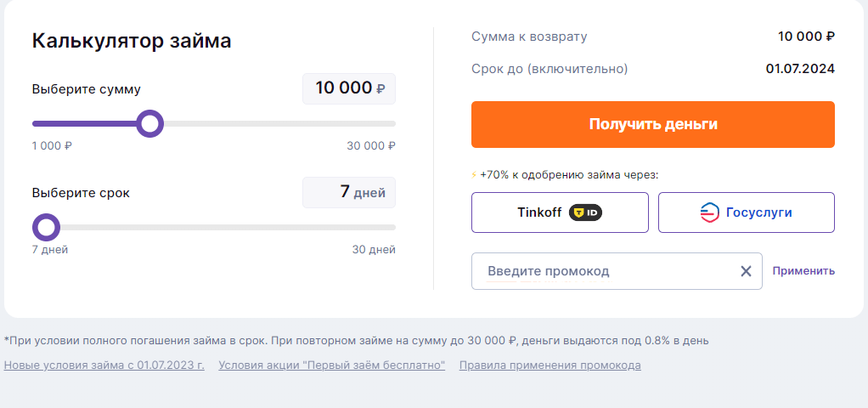Click the loan amount slider handle

pyautogui.click(x=150, y=123)
